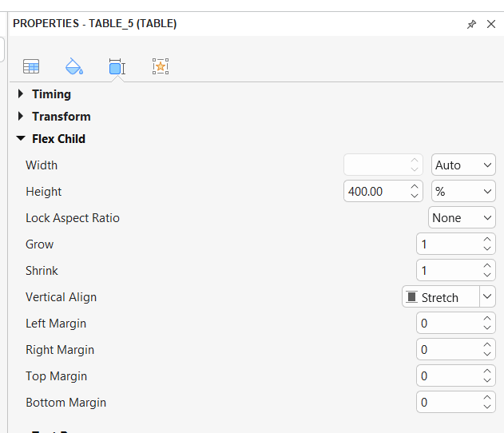Increase the Left Margin value

pyautogui.click(x=487, y=319)
